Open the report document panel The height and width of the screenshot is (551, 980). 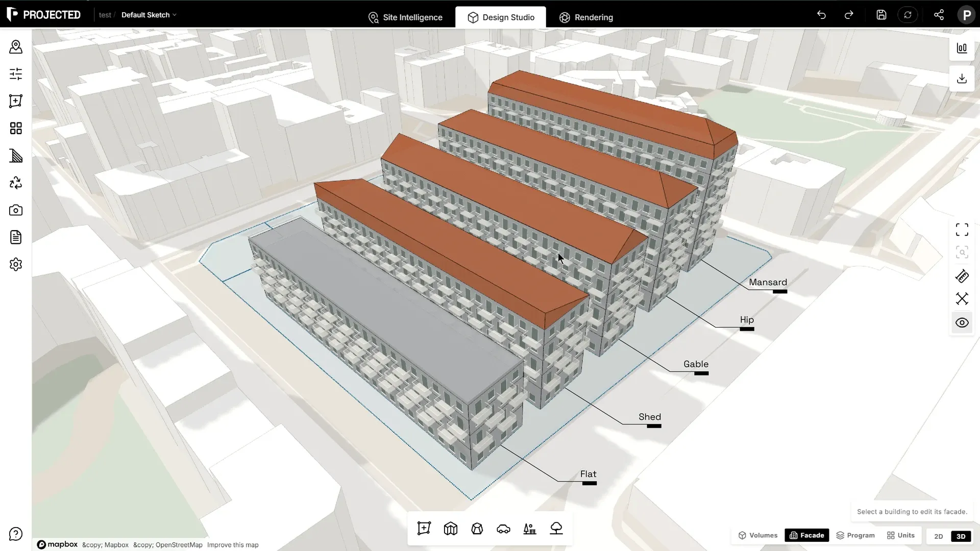click(x=16, y=237)
